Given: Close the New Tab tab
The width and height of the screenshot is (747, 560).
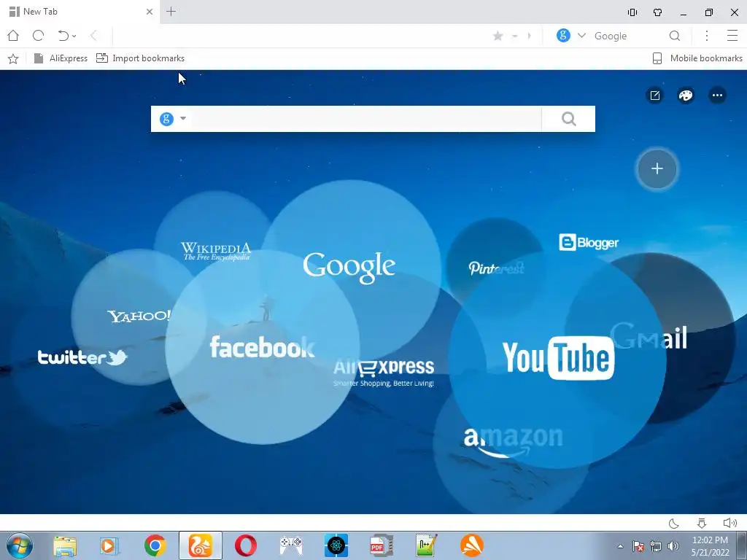Looking at the screenshot, I should coord(150,12).
